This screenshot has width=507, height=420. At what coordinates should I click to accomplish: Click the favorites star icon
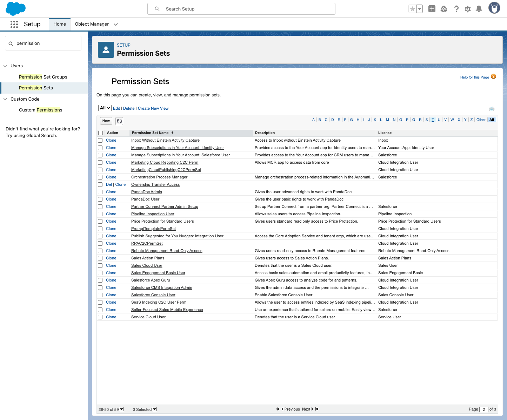tap(413, 9)
